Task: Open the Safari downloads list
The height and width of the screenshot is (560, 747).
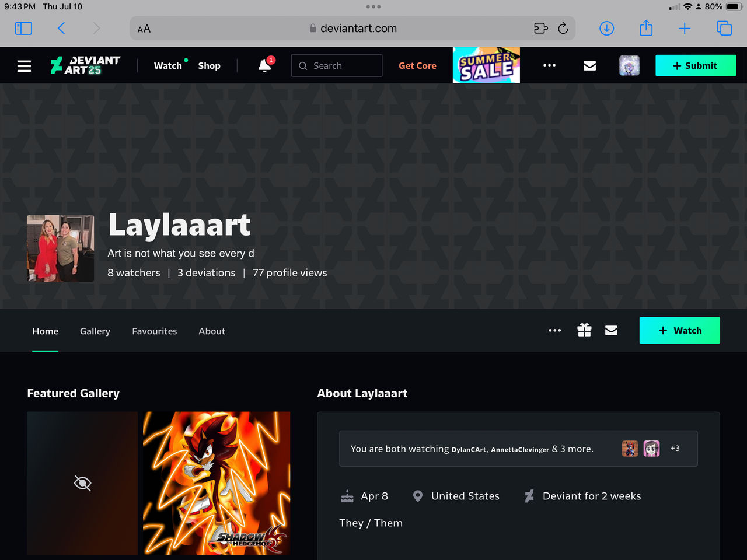Action: (x=607, y=28)
